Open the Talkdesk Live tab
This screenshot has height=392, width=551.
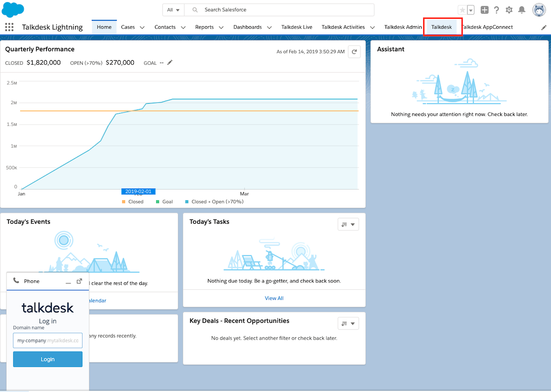pos(297,27)
